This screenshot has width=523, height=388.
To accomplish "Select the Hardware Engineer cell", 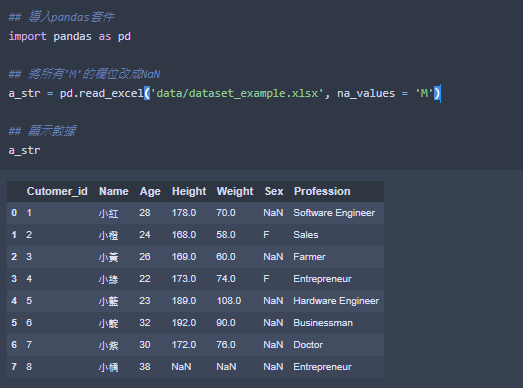I will pos(336,301).
